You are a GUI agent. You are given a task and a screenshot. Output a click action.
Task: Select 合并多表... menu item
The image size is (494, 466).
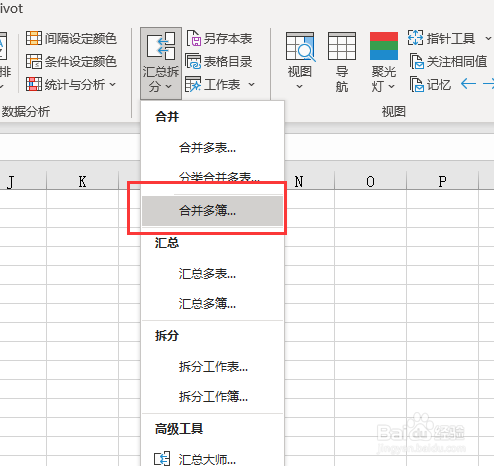click(x=212, y=147)
